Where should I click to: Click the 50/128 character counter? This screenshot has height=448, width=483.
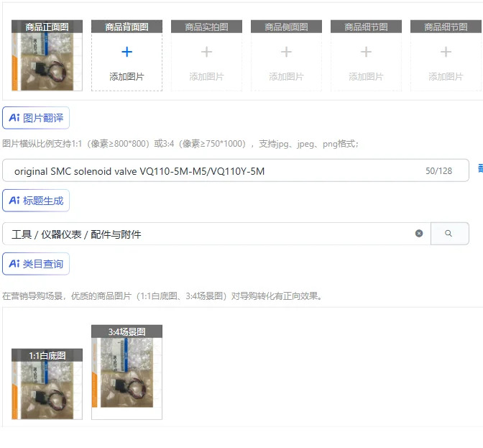[438, 171]
